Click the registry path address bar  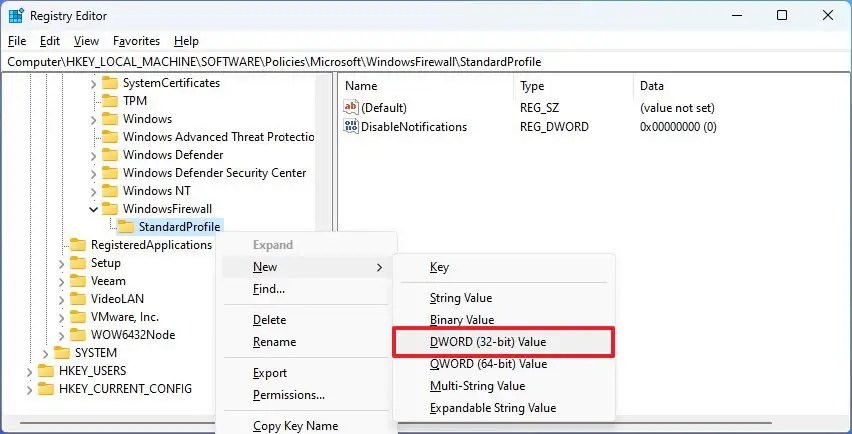[426, 62]
